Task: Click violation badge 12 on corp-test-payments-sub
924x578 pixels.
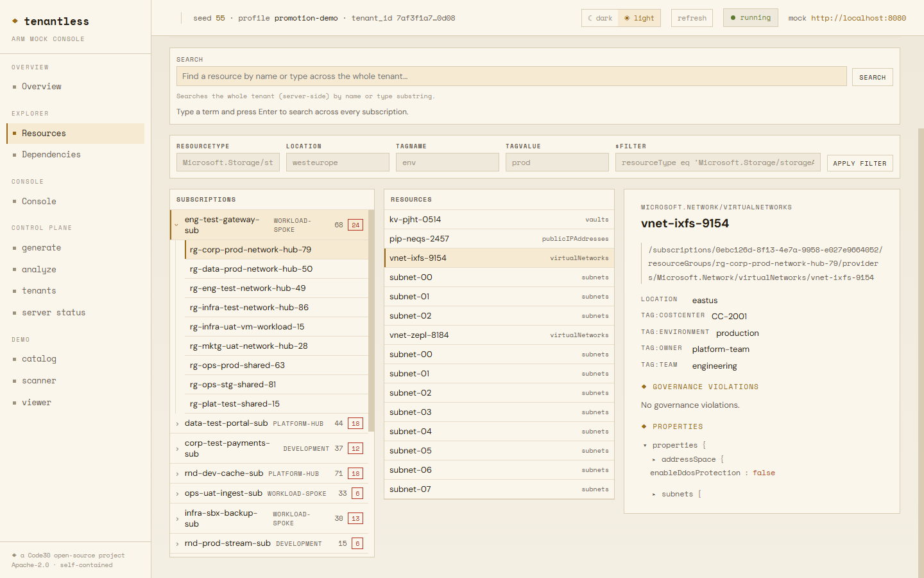Action: (355, 448)
